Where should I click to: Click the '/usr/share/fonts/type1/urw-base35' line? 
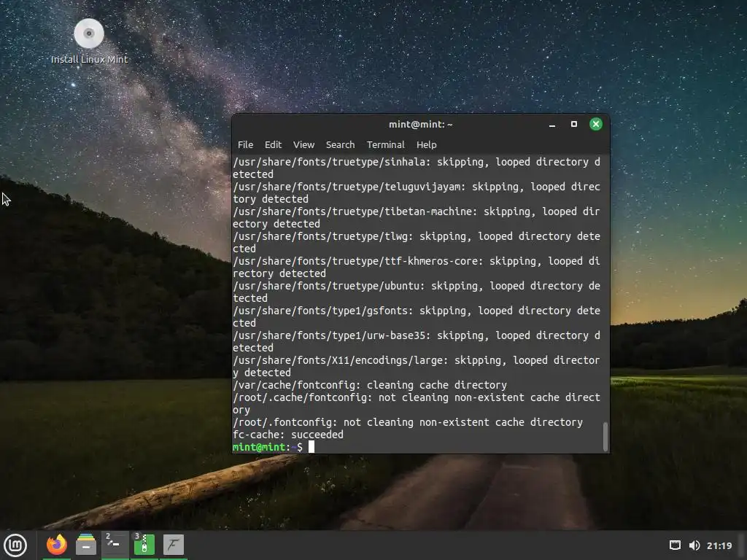417,341
